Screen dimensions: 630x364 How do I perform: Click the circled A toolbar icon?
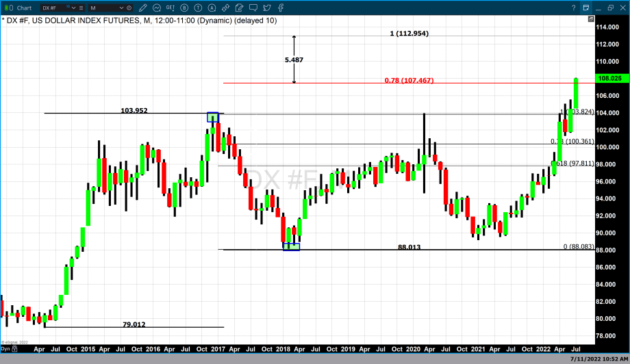212,8
